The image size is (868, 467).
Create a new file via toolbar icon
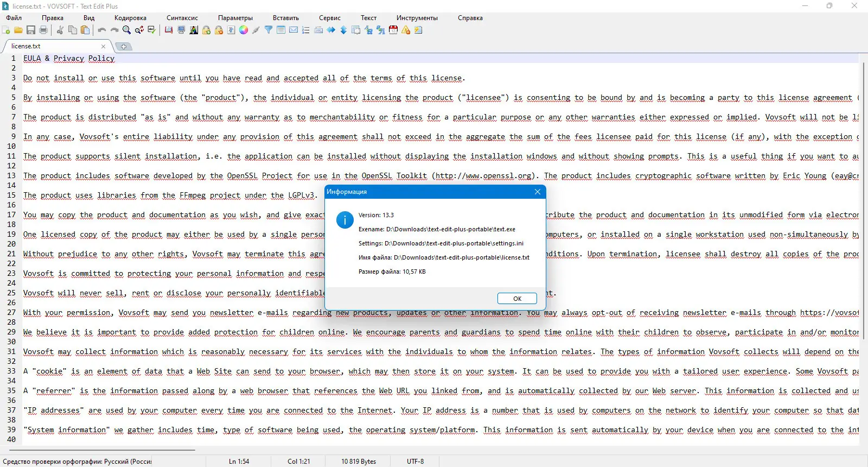tap(6, 30)
